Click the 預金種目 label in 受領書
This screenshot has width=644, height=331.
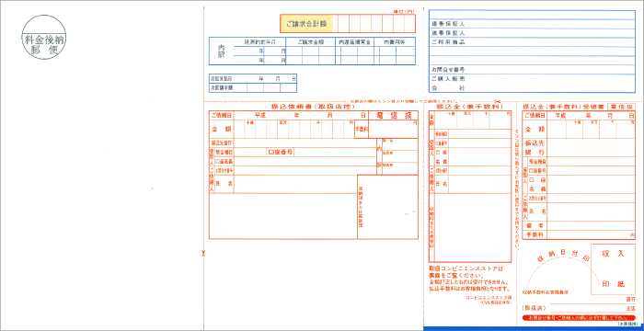click(x=537, y=161)
